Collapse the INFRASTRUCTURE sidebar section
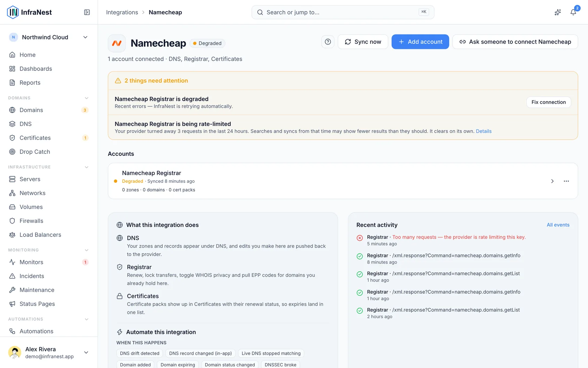This screenshot has height=368, width=588. pos(86,167)
